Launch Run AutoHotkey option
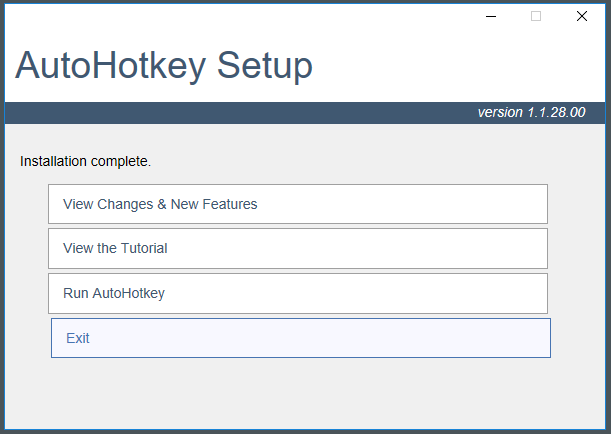The image size is (611, 434). tap(298, 293)
